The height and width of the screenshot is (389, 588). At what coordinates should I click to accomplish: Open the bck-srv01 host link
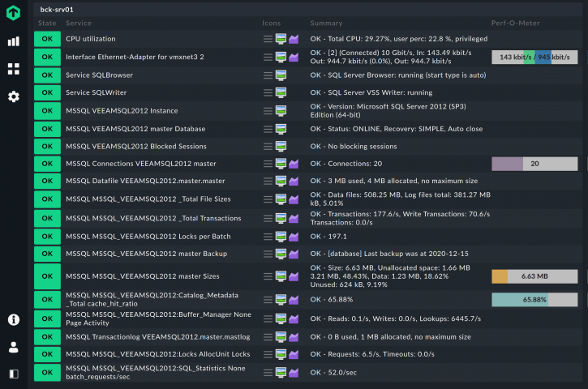coord(57,9)
